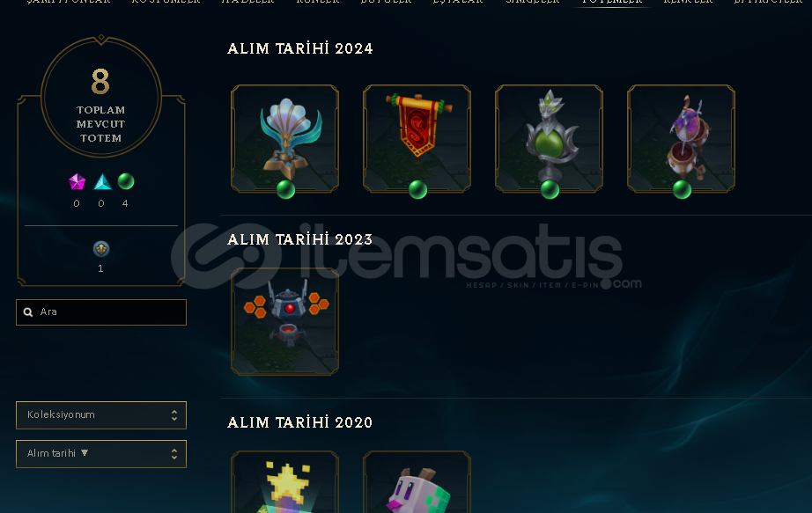Select the pixel star ward skin
This screenshot has height=513, width=812.
click(284, 482)
